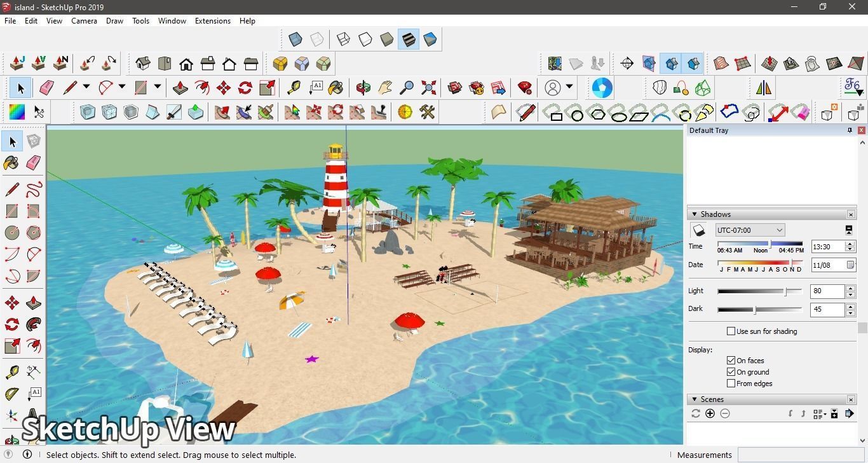
Task: Select the Orbit tool
Action: pos(363,87)
